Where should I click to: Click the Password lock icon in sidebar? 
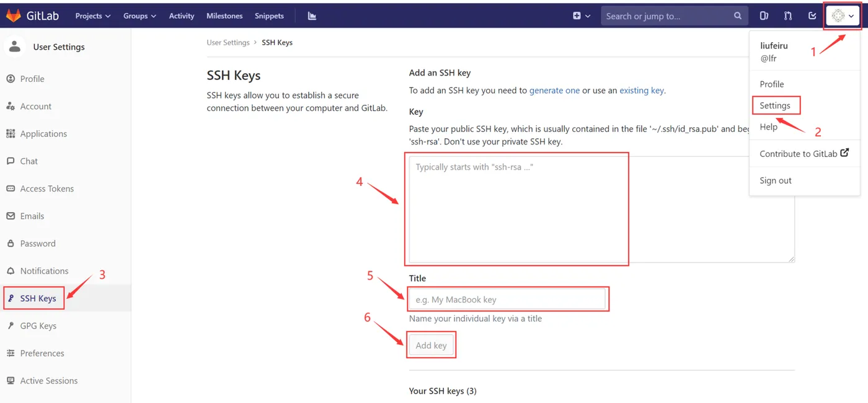pyautogui.click(x=11, y=243)
